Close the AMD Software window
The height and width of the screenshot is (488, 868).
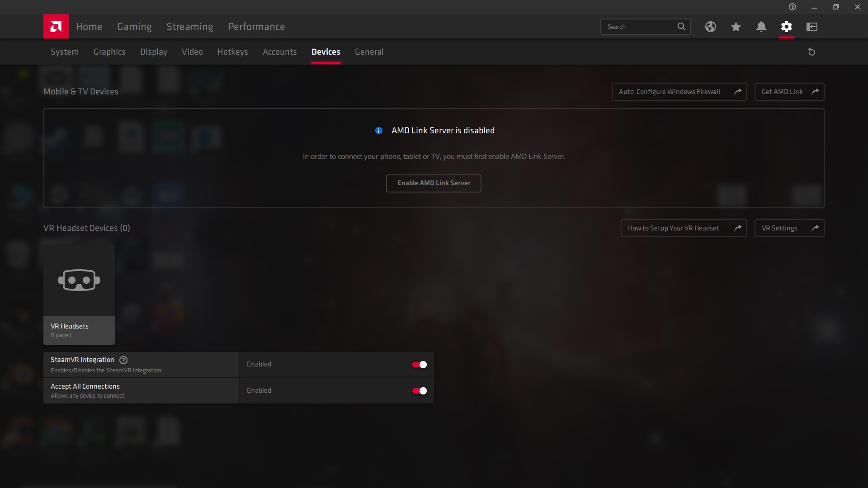point(857,7)
